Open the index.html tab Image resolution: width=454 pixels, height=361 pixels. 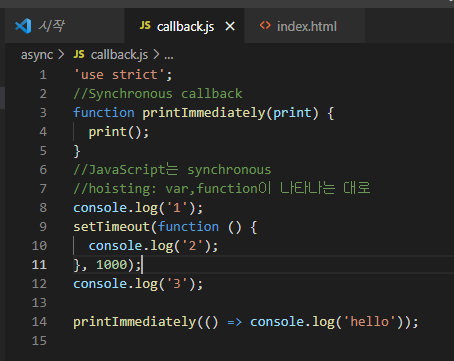click(304, 26)
